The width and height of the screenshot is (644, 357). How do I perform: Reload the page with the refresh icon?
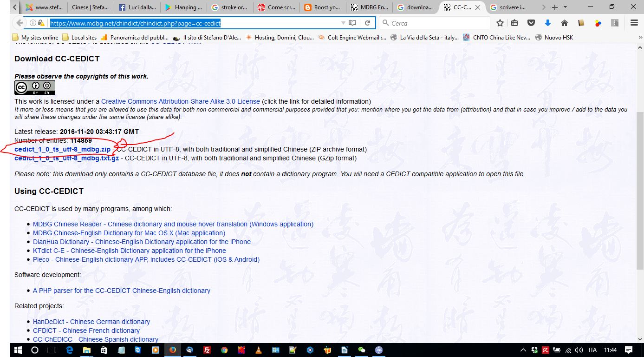pos(367,23)
